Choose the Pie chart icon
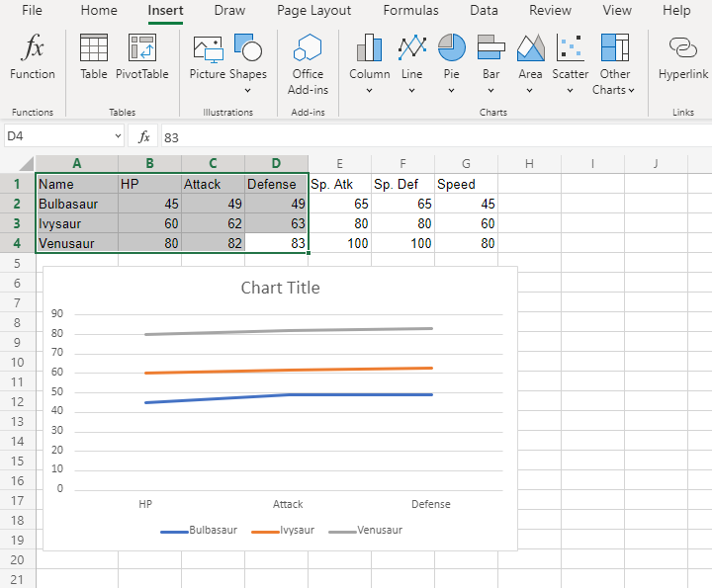712x588 pixels. (x=452, y=47)
